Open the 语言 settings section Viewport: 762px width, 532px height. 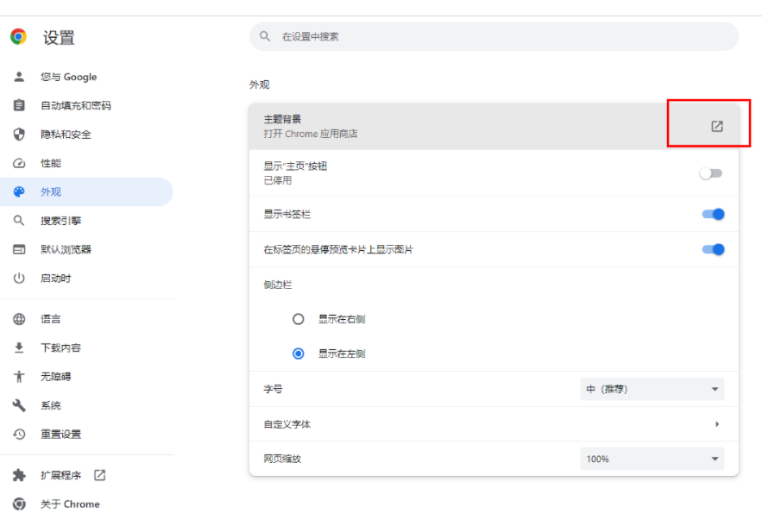(x=51, y=319)
